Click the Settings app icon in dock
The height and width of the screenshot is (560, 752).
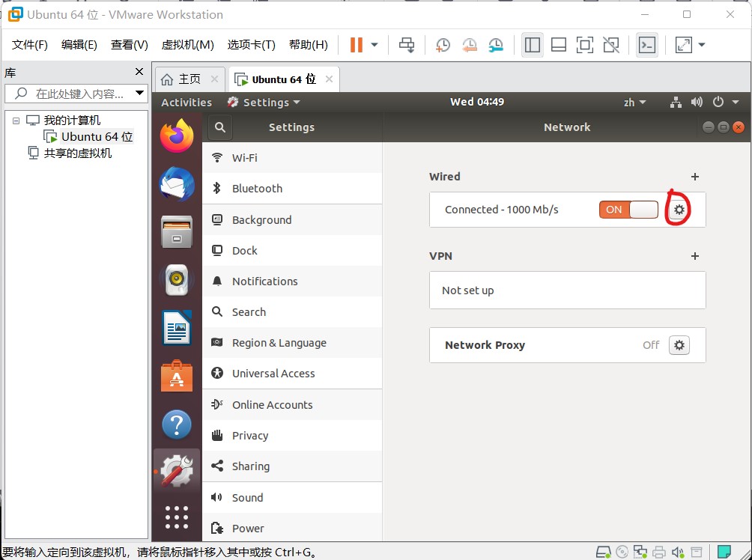pos(177,472)
